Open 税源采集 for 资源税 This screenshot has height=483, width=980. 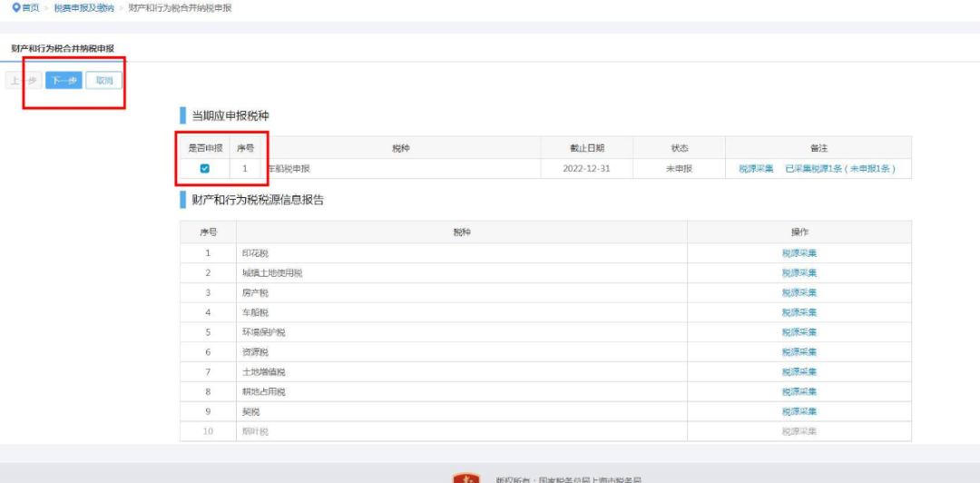(799, 352)
